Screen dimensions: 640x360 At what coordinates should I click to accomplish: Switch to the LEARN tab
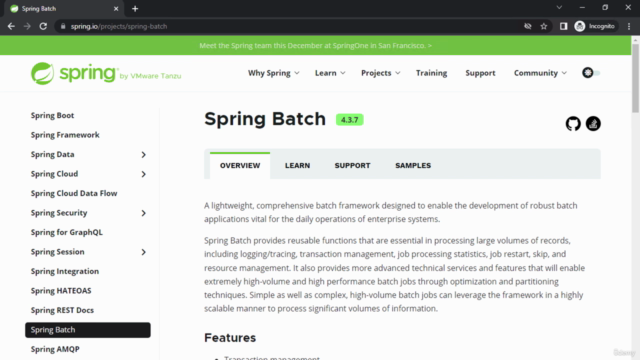click(298, 165)
